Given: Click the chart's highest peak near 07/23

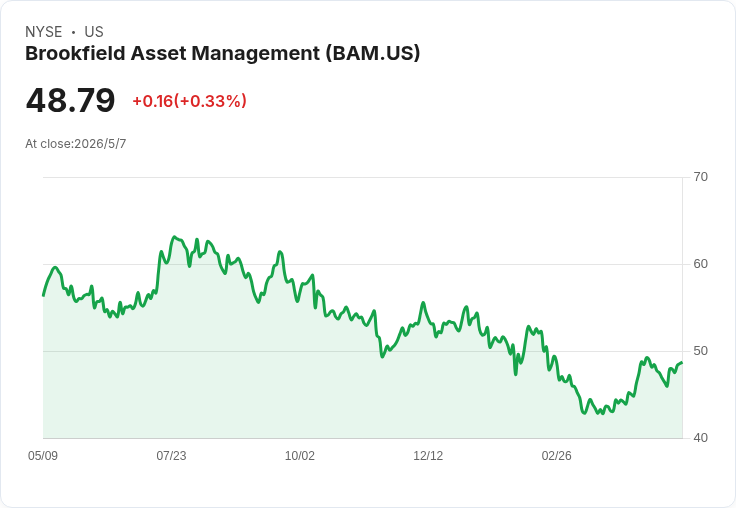Looking at the screenshot, I should (174, 237).
